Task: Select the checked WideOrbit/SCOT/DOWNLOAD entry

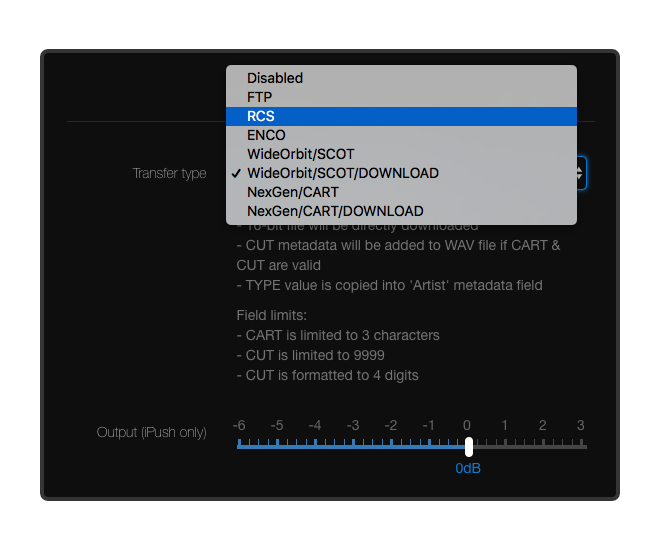Action: [342, 173]
